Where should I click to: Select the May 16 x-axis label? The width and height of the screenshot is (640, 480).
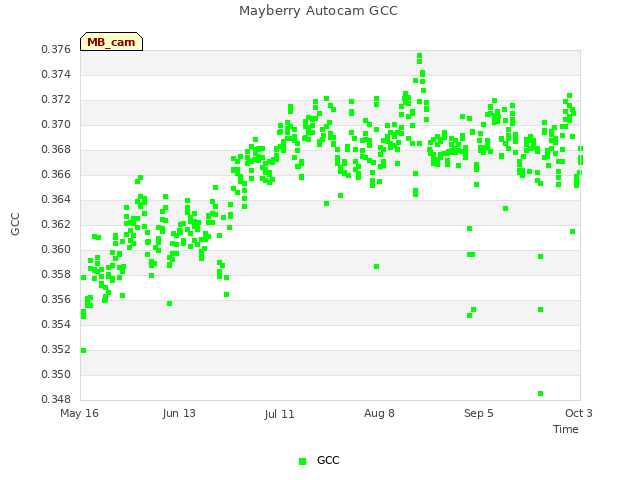80,413
